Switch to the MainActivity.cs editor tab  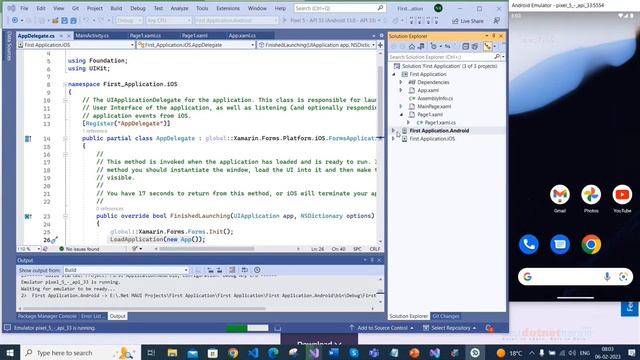(92, 36)
